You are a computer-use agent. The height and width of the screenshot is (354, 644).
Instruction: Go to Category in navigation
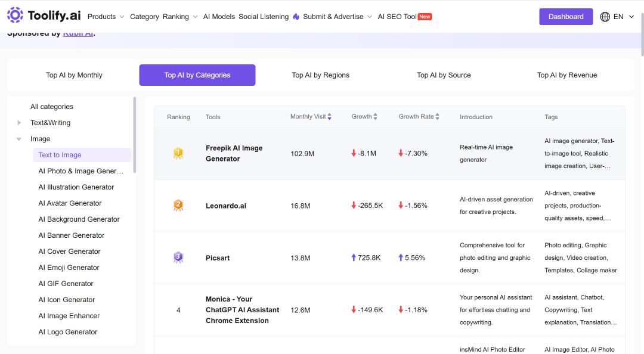(144, 17)
